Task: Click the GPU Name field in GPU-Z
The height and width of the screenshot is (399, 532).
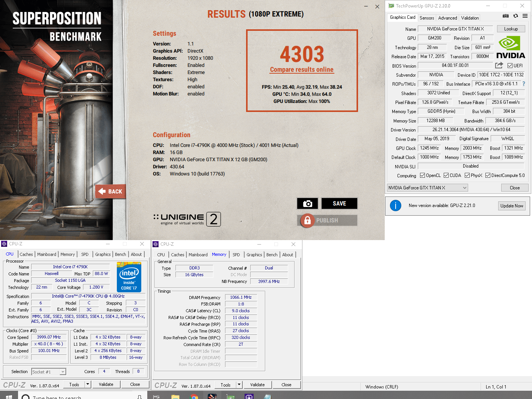Action: point(455,29)
